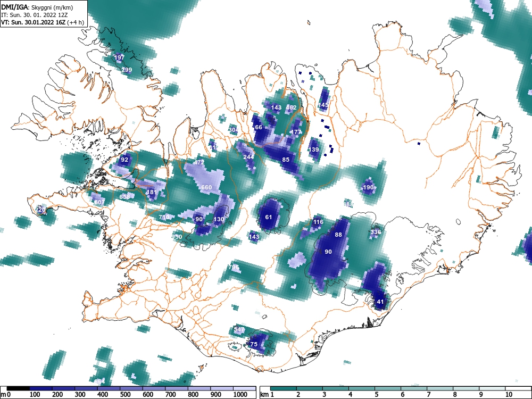Select the 658 value label
532x399 pixels.
pos(124,197)
